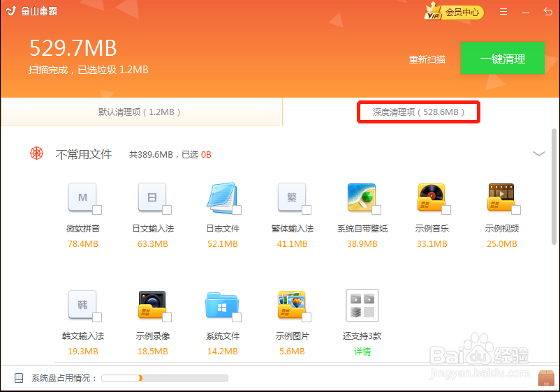Check the 系统文件 checkbox
560x392 pixels.
coord(237,317)
